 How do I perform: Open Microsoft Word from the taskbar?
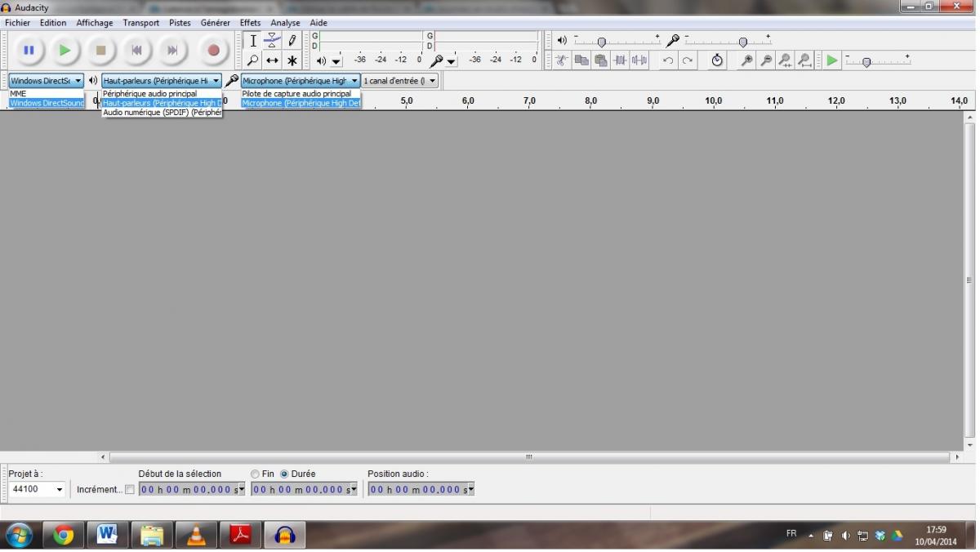pos(107,536)
